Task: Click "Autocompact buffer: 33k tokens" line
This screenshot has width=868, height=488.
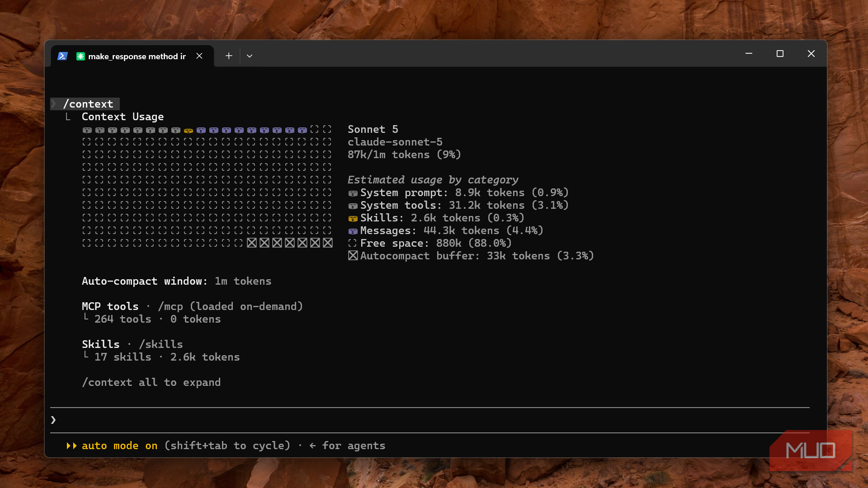Action: tap(477, 256)
